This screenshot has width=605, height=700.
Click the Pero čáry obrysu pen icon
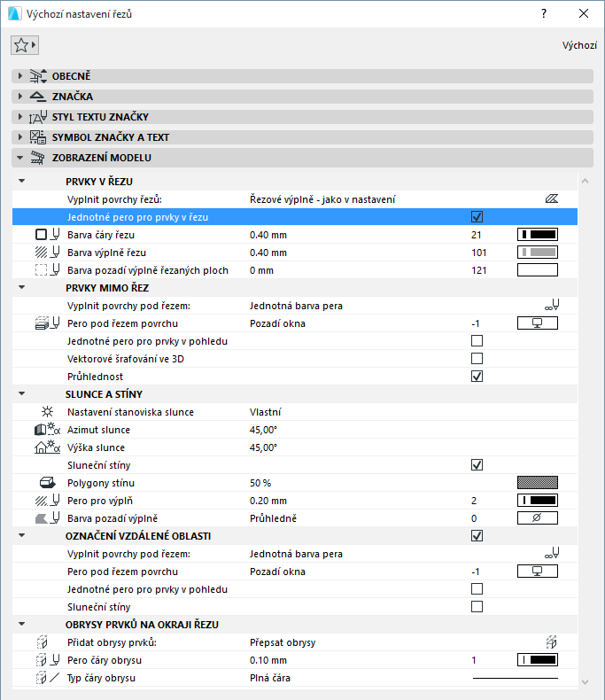coord(47,660)
